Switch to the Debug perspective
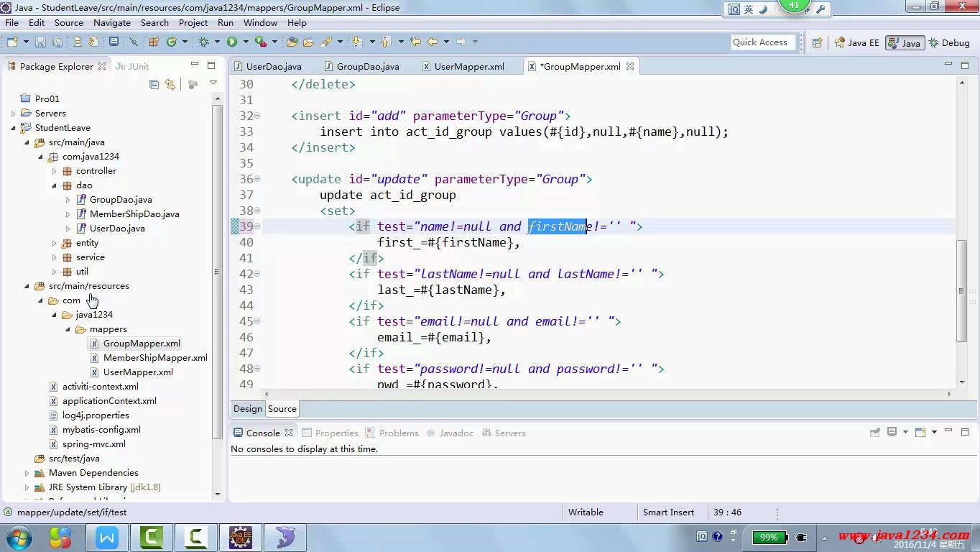Image resolution: width=980 pixels, height=552 pixels. tap(949, 43)
